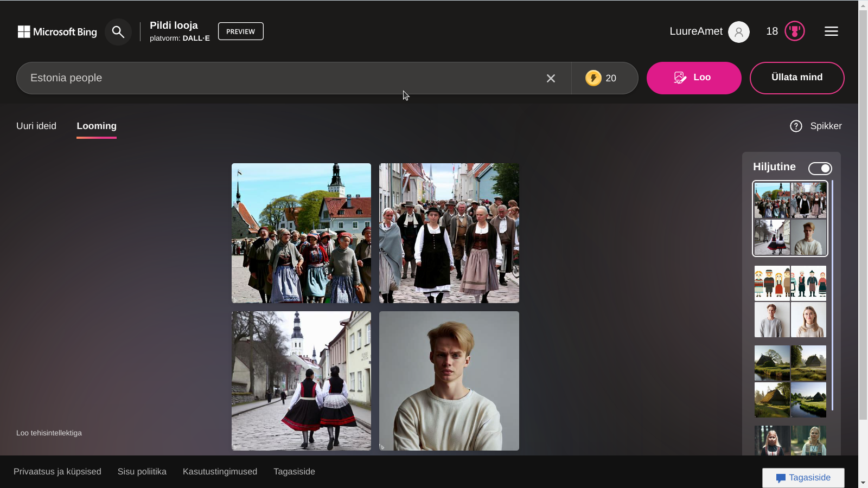The height and width of the screenshot is (488, 868).
Task: Open the blond man portrait image
Action: click(449, 381)
